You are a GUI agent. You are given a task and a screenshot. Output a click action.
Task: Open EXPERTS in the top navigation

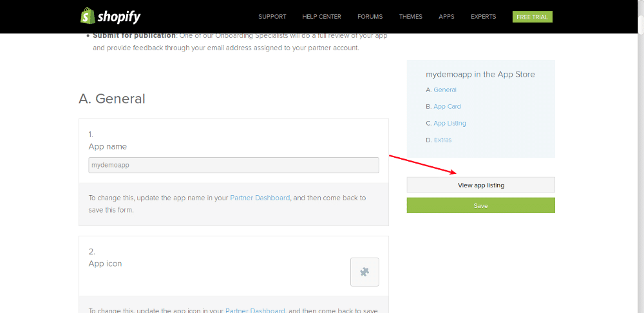pos(484,17)
